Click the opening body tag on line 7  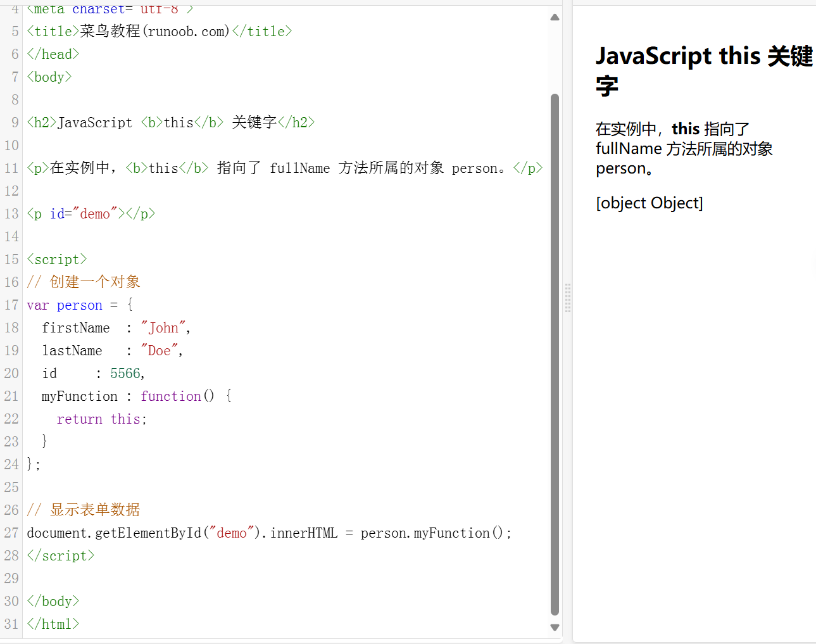pyautogui.click(x=49, y=77)
